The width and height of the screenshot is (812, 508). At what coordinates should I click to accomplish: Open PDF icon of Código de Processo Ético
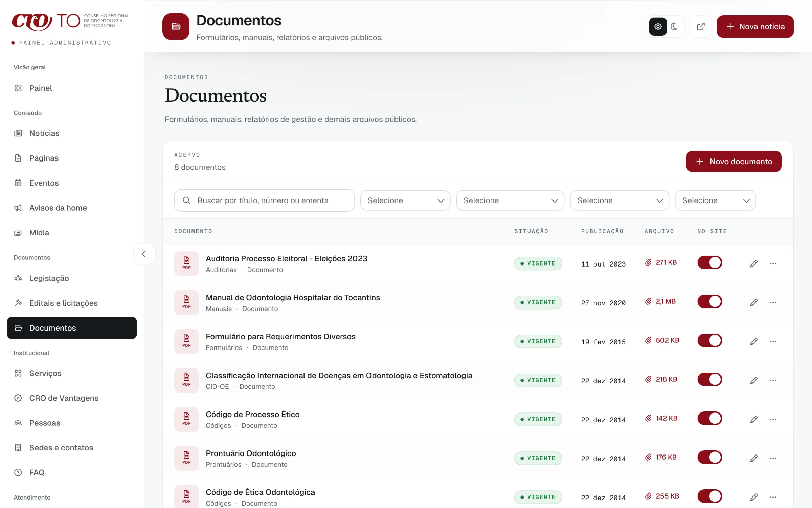[186, 419]
